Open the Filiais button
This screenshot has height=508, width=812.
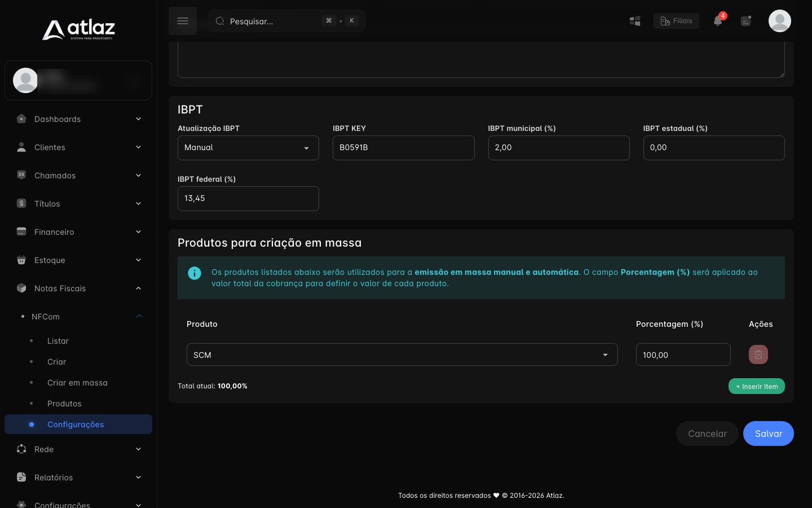point(676,21)
